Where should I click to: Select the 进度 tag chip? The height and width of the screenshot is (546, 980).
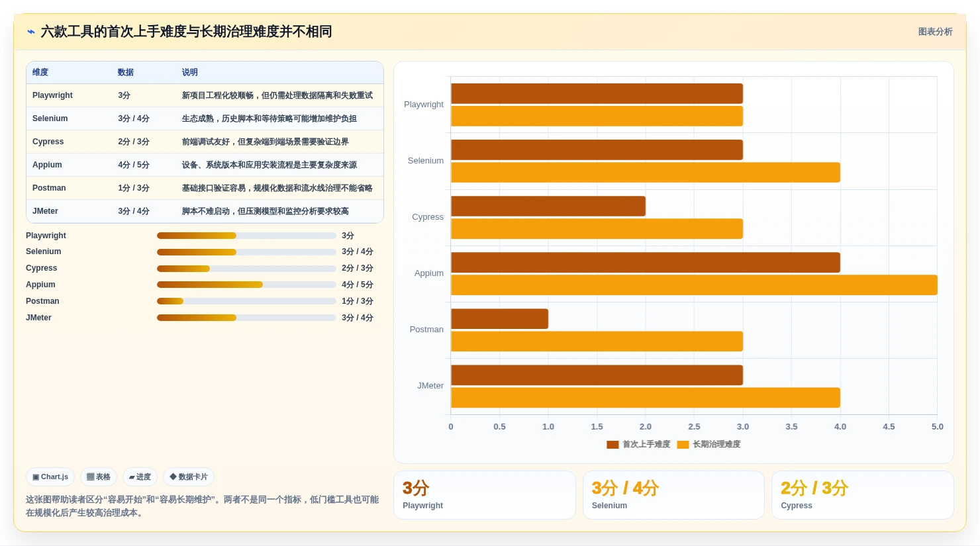pyautogui.click(x=140, y=477)
